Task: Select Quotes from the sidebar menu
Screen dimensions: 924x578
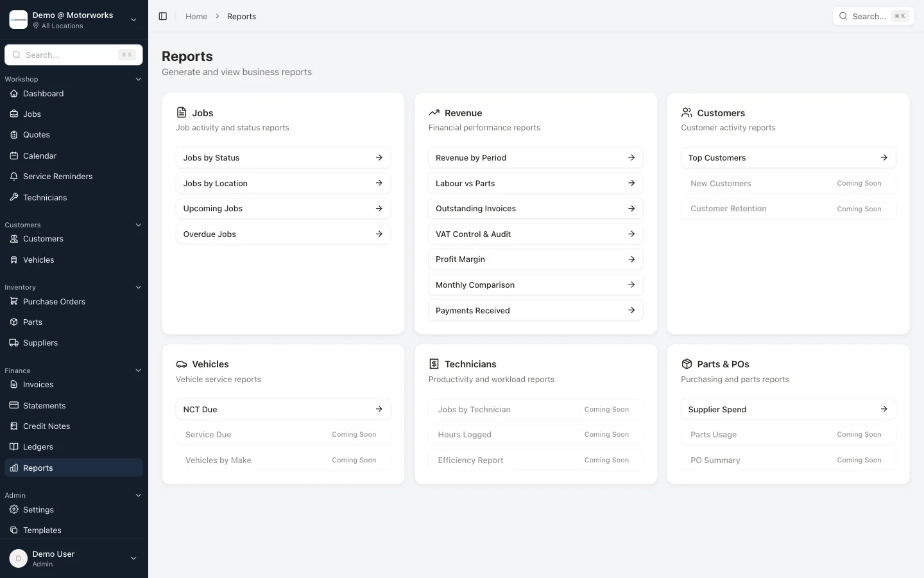Action: click(x=37, y=135)
